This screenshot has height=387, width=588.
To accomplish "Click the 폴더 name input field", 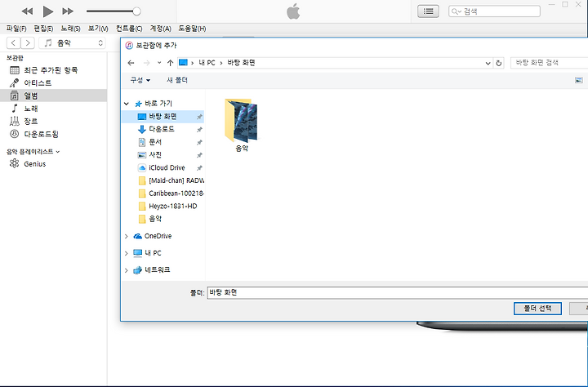I will 398,293.
